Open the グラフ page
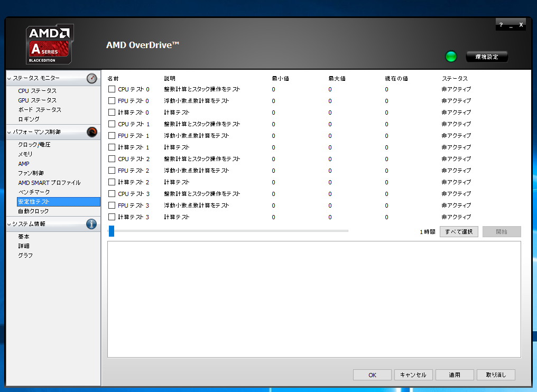Screen dimensions: 537x392 click(x=25, y=255)
